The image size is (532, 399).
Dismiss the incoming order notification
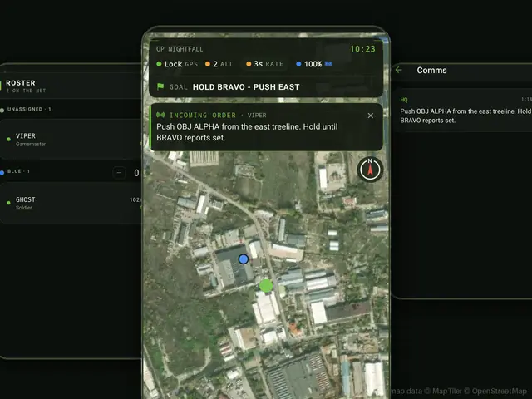(x=371, y=116)
